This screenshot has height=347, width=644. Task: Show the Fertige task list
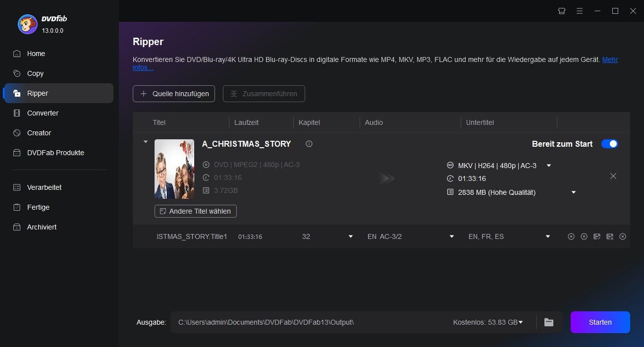pos(58,207)
